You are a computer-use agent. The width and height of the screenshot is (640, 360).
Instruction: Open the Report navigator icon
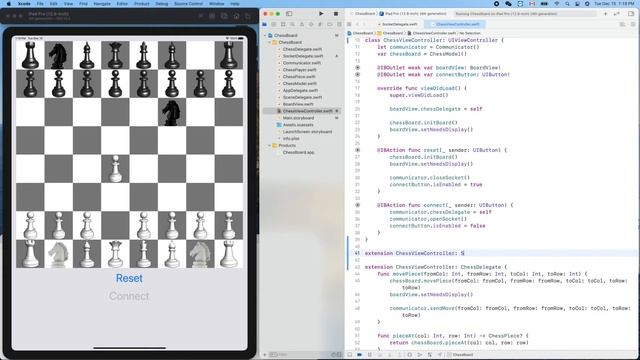coord(339,24)
